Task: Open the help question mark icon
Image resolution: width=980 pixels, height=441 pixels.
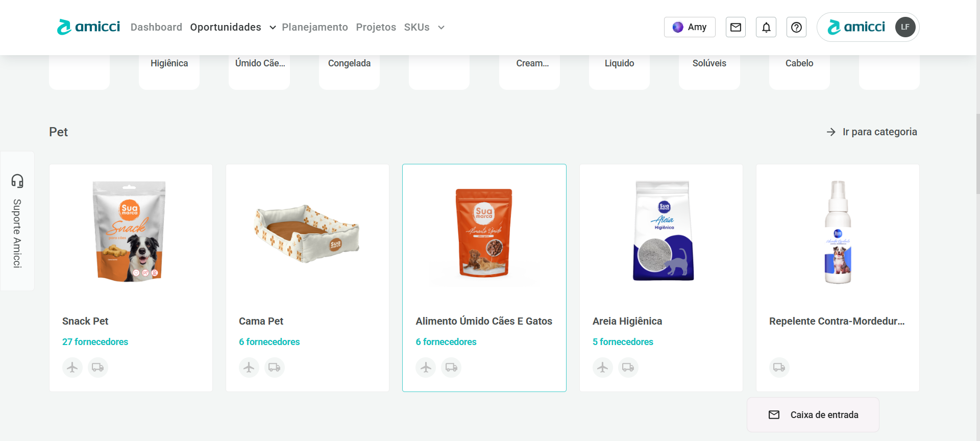Action: [796, 27]
